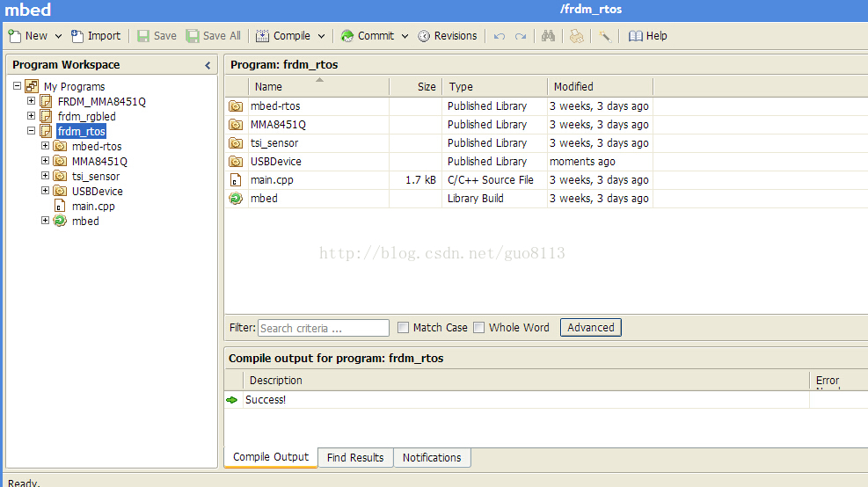Expand mbed build node in tree
Screen dimensions: 868x487
46,221
